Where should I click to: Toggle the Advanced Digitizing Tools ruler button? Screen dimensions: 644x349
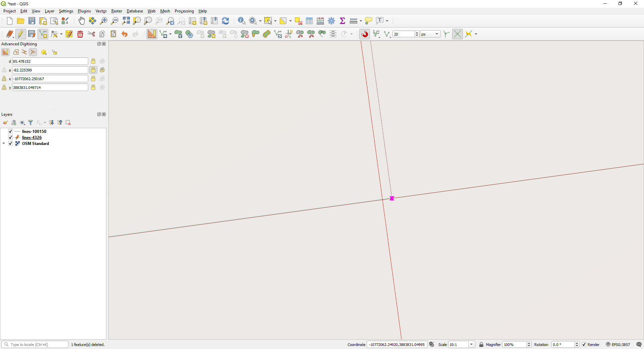(152, 34)
